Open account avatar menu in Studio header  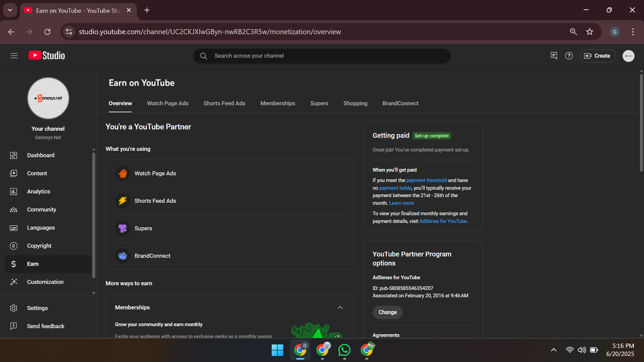(x=628, y=56)
